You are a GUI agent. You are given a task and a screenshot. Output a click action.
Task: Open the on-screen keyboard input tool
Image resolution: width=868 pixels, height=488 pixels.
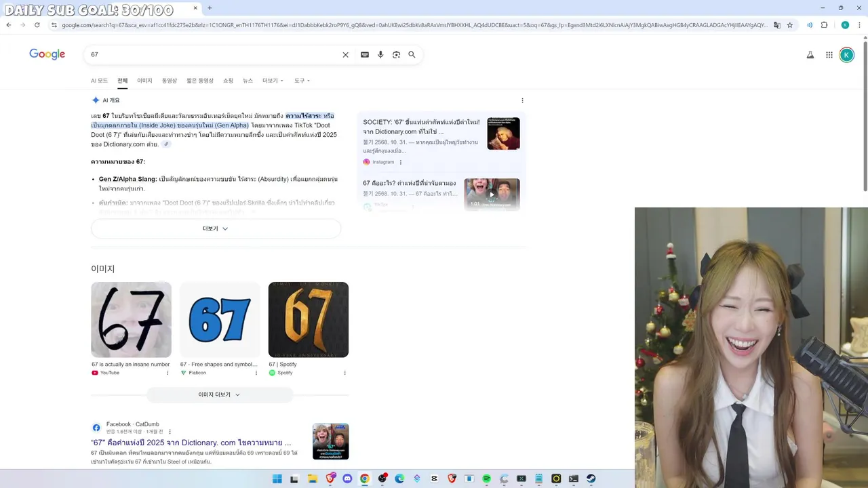365,55
